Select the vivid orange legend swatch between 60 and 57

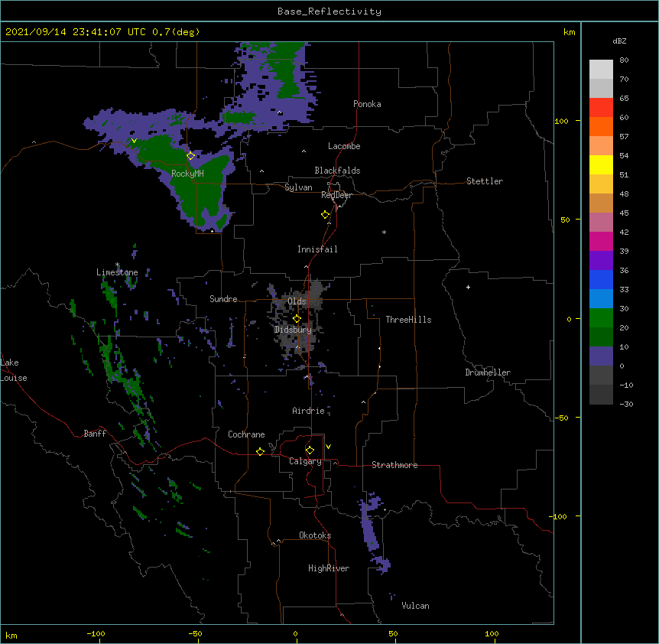(601, 126)
